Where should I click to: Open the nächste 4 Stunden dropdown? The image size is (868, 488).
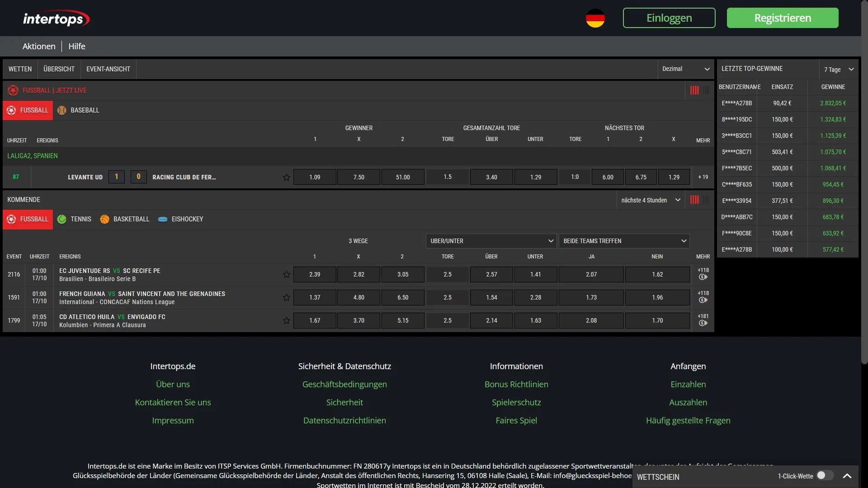click(x=651, y=200)
